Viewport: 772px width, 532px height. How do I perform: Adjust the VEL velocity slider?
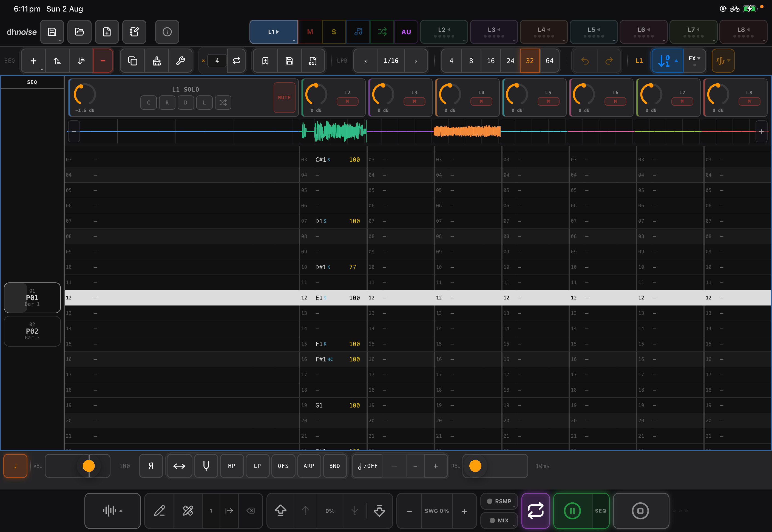coord(78,466)
